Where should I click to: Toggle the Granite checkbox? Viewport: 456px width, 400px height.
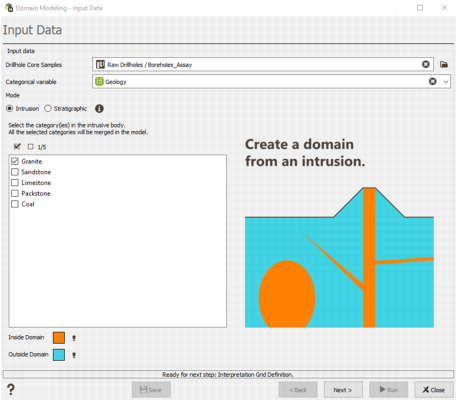15,161
